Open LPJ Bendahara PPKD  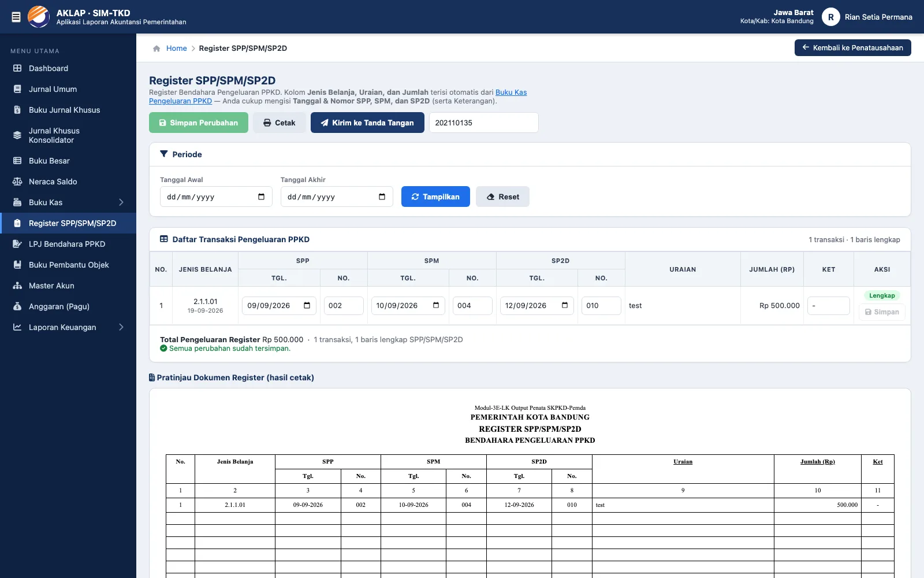(68, 244)
